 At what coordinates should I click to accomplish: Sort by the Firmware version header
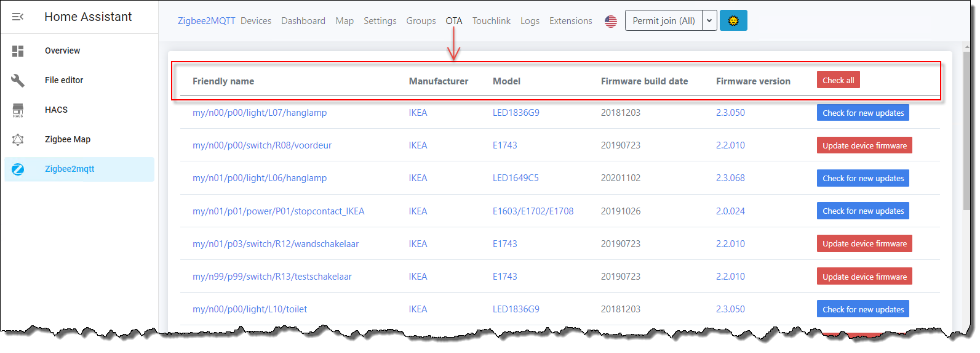pos(753,81)
